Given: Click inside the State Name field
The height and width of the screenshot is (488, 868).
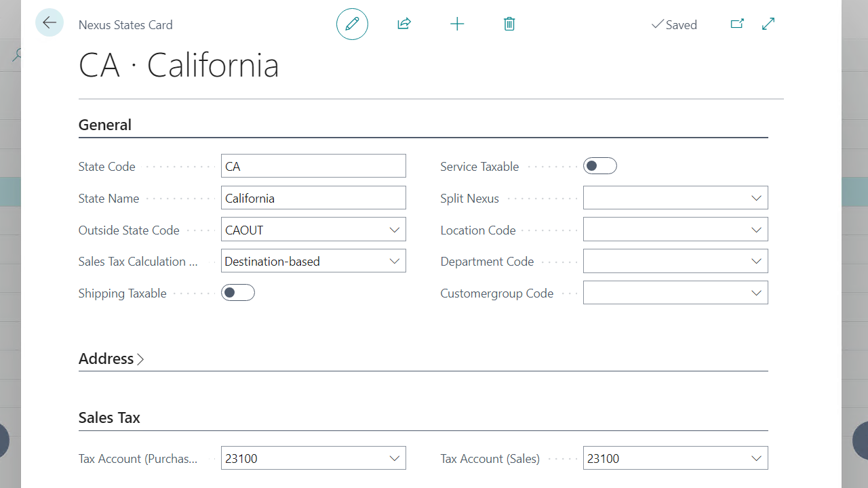Looking at the screenshot, I should tap(313, 197).
